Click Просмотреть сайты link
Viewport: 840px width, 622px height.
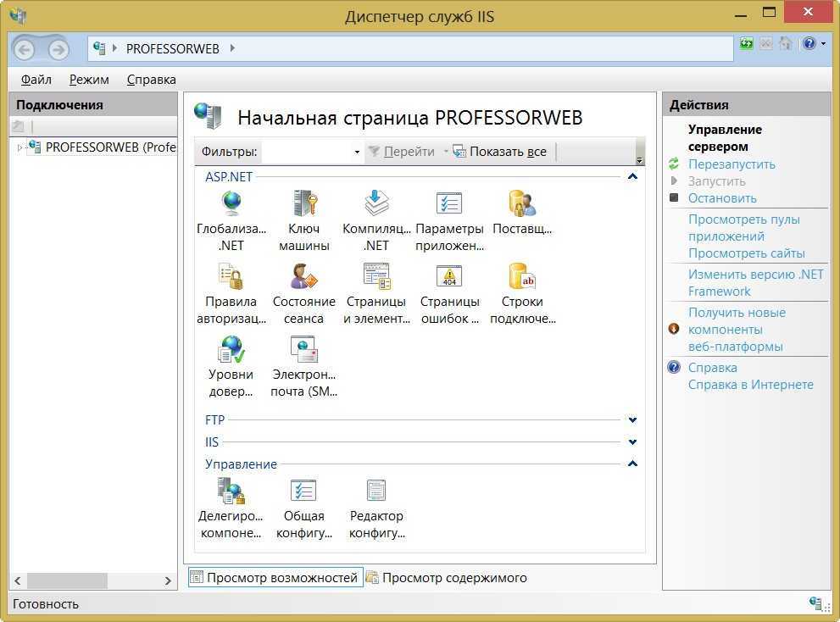(746, 253)
